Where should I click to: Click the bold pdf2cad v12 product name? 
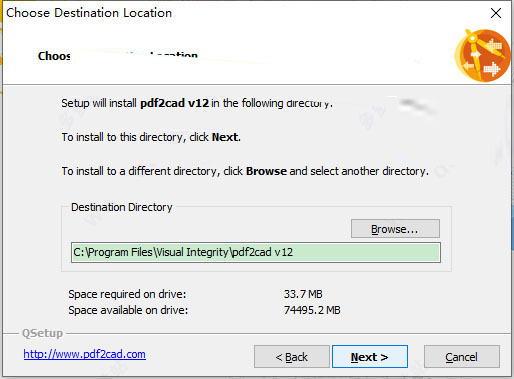tap(174, 103)
